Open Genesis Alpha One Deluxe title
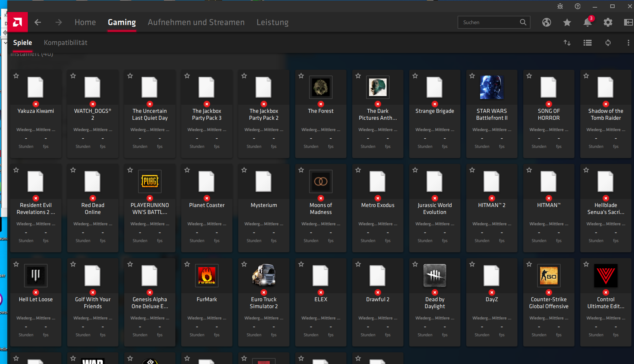The width and height of the screenshot is (634, 364). coord(150,303)
